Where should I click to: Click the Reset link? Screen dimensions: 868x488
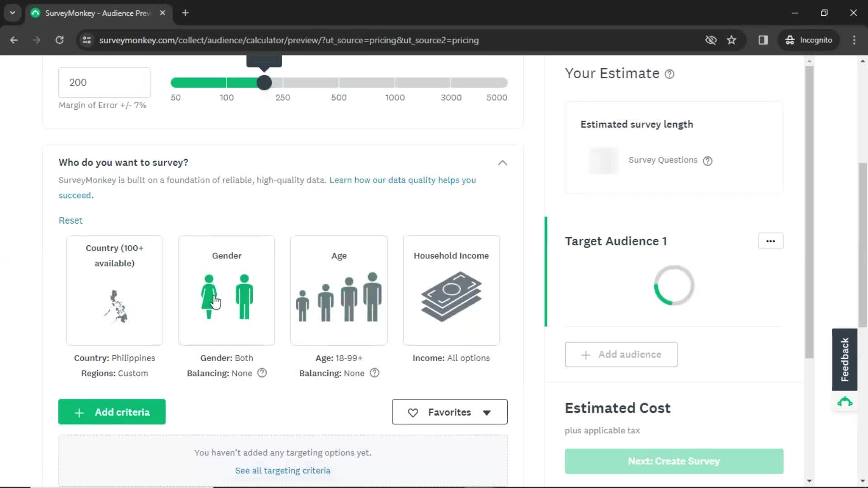(x=71, y=220)
